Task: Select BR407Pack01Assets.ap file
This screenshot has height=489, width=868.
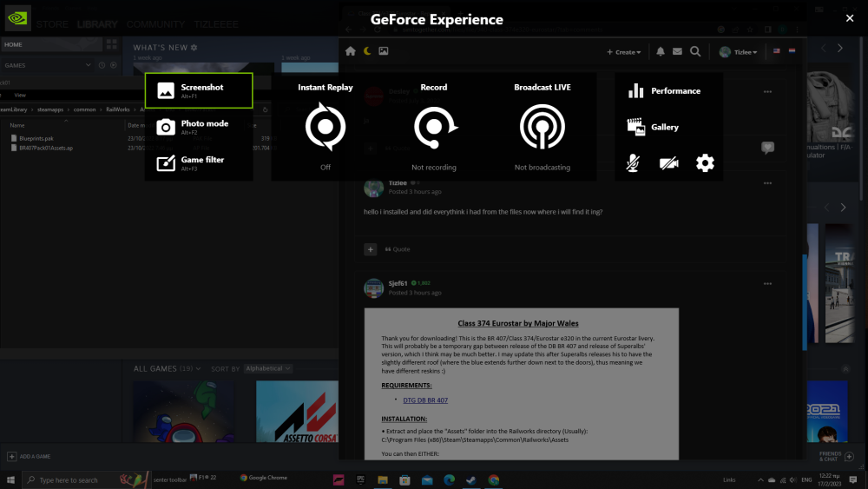Action: point(45,148)
